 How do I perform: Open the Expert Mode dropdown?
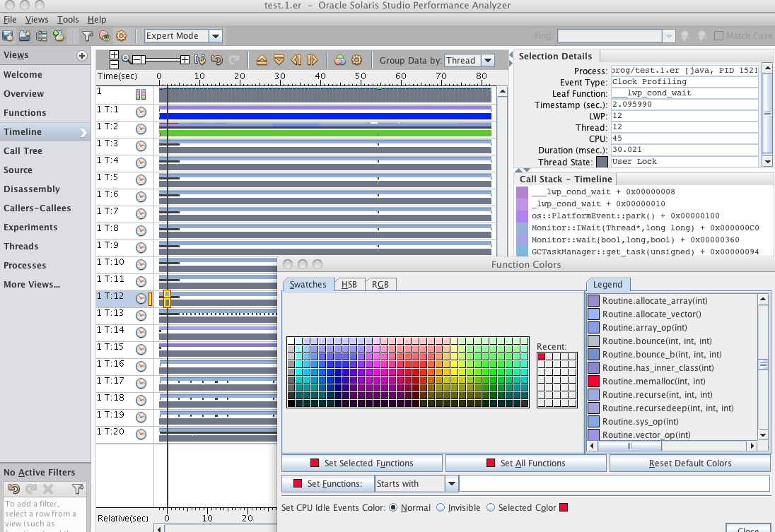pyautogui.click(x=216, y=35)
